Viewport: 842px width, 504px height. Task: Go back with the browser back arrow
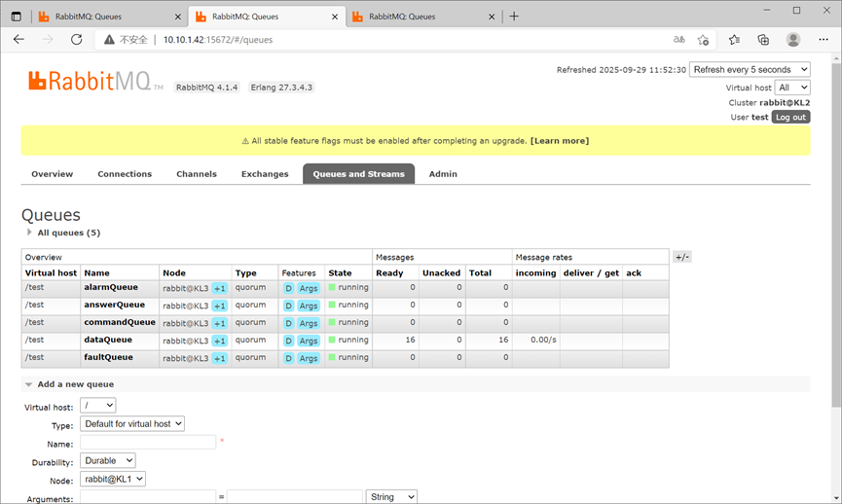click(x=18, y=39)
